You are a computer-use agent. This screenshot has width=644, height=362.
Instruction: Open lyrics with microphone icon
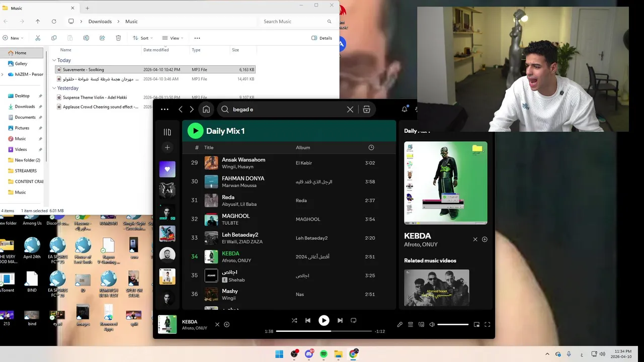tap(400, 324)
